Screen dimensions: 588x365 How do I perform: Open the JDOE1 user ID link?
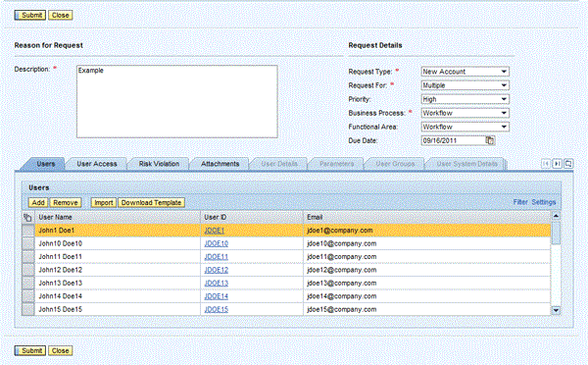214,231
